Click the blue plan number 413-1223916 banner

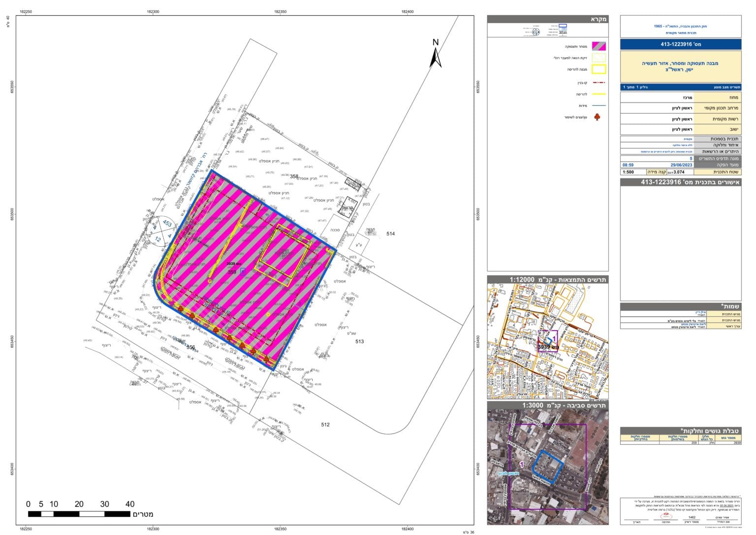pos(681,44)
